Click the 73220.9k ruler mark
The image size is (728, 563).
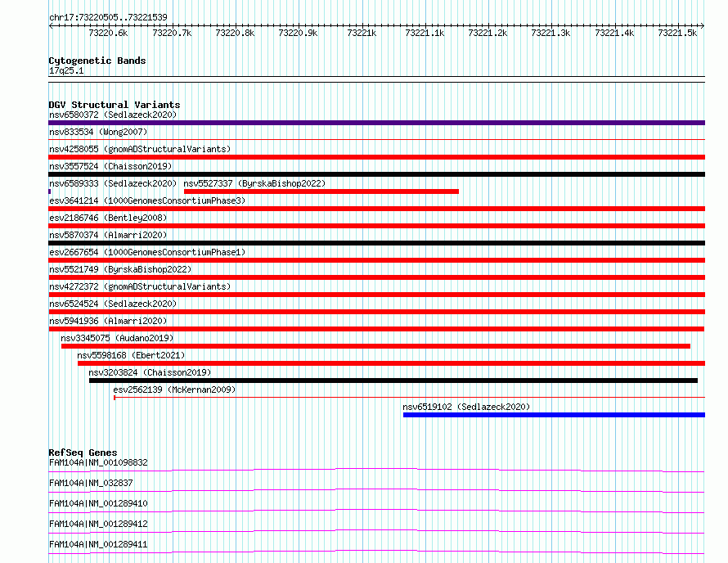[x=298, y=33]
